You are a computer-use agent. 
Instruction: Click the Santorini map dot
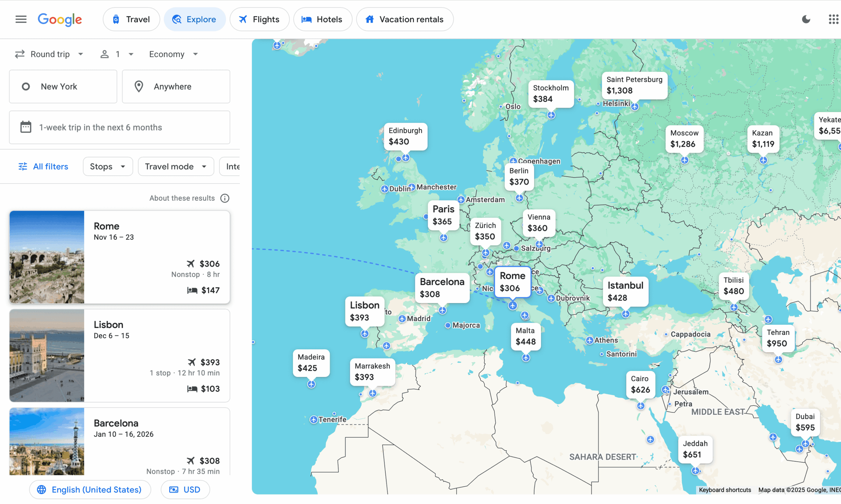click(x=602, y=354)
